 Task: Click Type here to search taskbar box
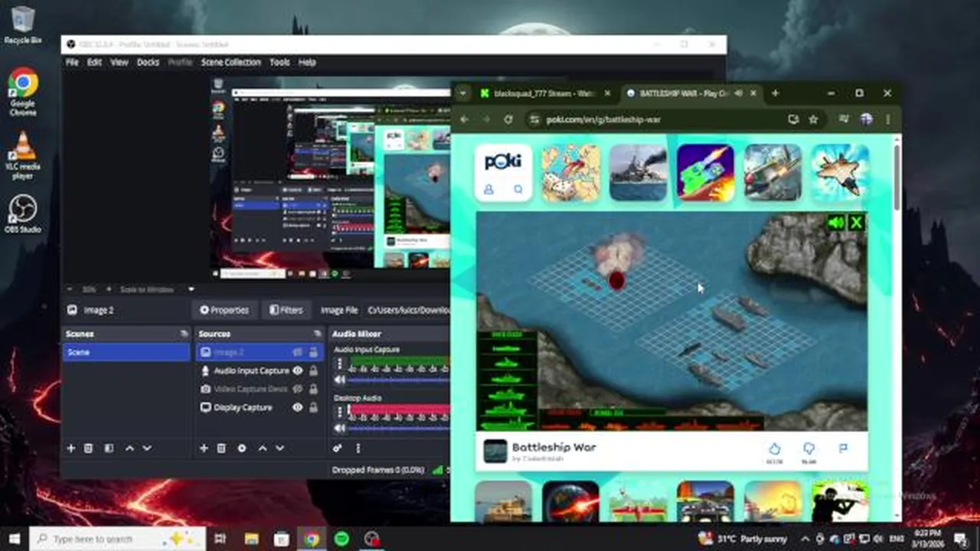(x=118, y=539)
